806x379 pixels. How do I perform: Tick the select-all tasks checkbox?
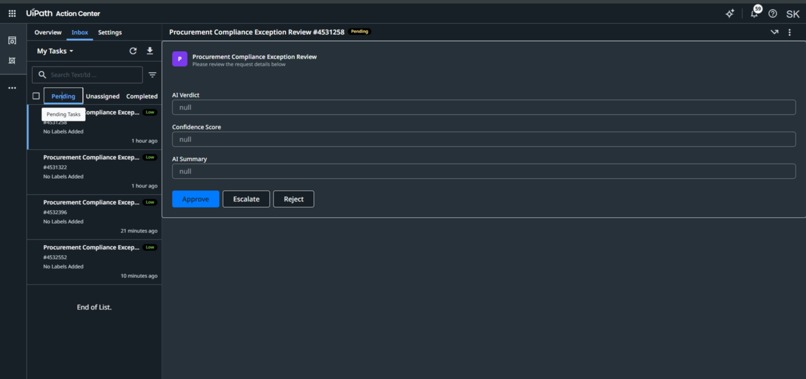click(x=36, y=96)
